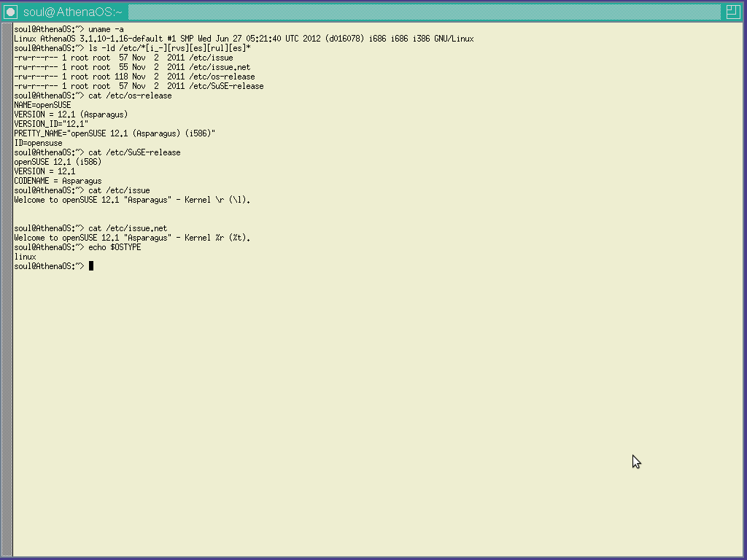The image size is (747, 560).
Task: Click the 'openSUSE 12.1 (i586)' line
Action: [58, 162]
